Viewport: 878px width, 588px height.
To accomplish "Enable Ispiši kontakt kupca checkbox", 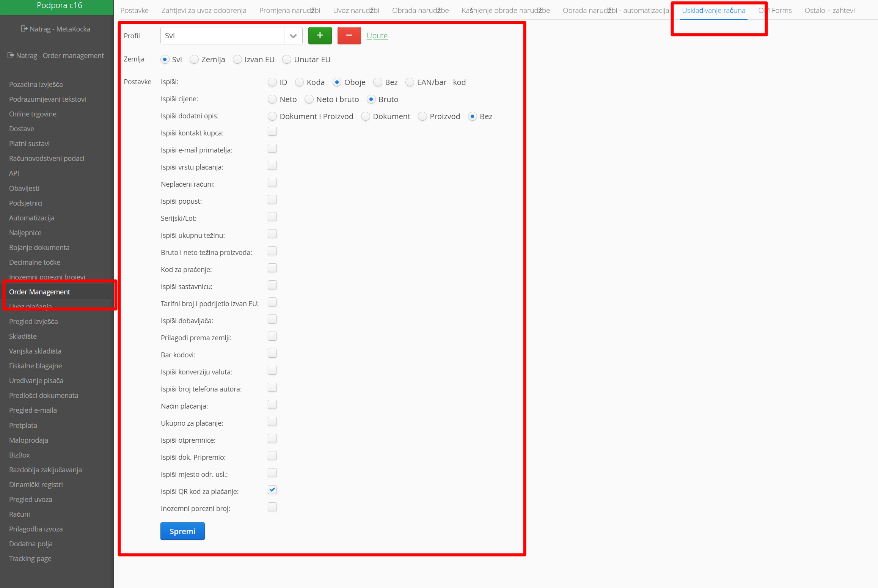I will coord(272,132).
